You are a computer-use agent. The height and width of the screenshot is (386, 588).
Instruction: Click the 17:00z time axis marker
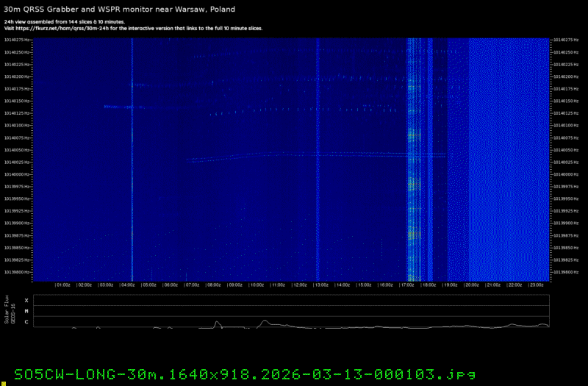point(406,284)
